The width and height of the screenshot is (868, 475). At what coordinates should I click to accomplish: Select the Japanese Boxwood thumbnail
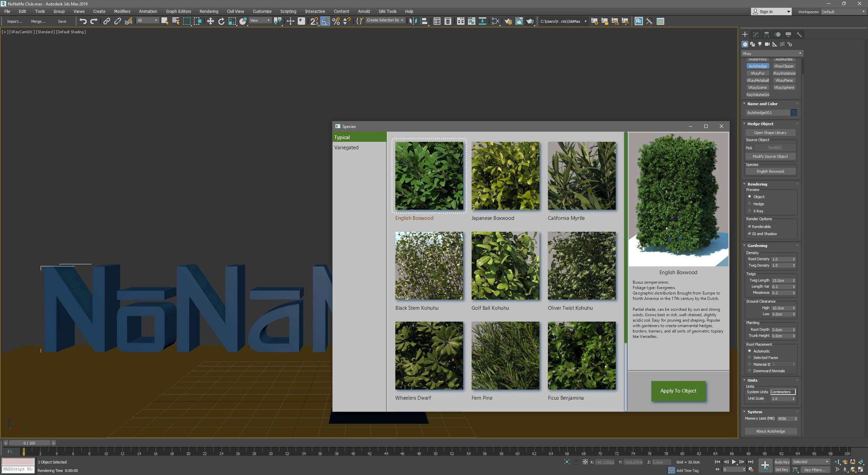[x=505, y=176]
